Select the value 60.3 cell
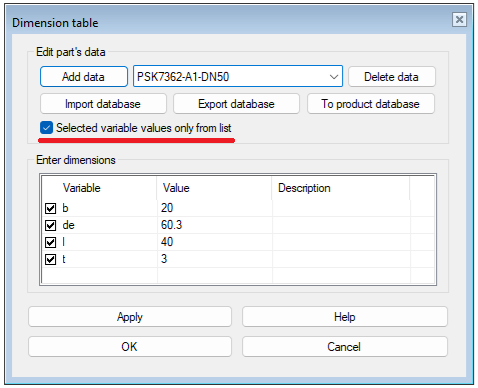Screen dimensions: 478x388 tap(214, 225)
